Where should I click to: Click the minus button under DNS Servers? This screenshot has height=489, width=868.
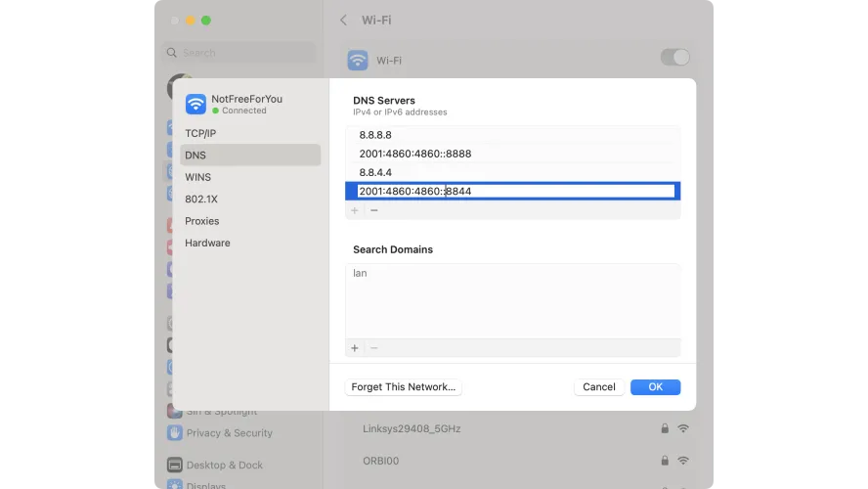[x=373, y=210]
